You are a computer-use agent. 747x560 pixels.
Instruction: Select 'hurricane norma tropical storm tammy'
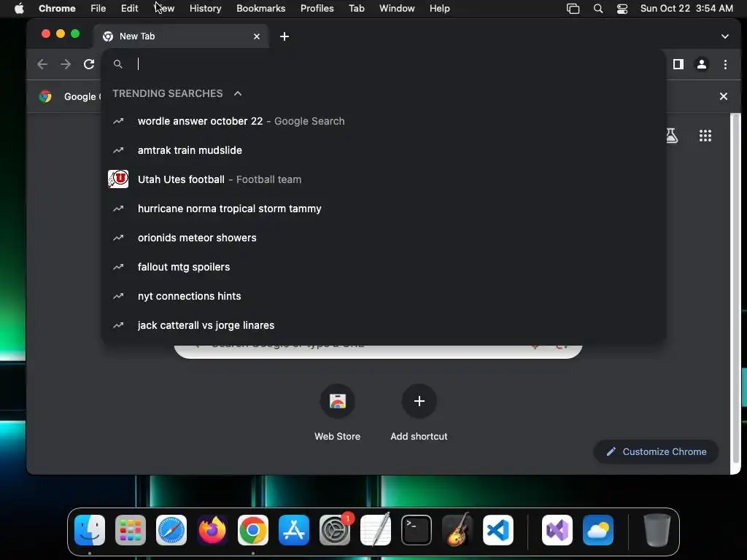coord(384,209)
